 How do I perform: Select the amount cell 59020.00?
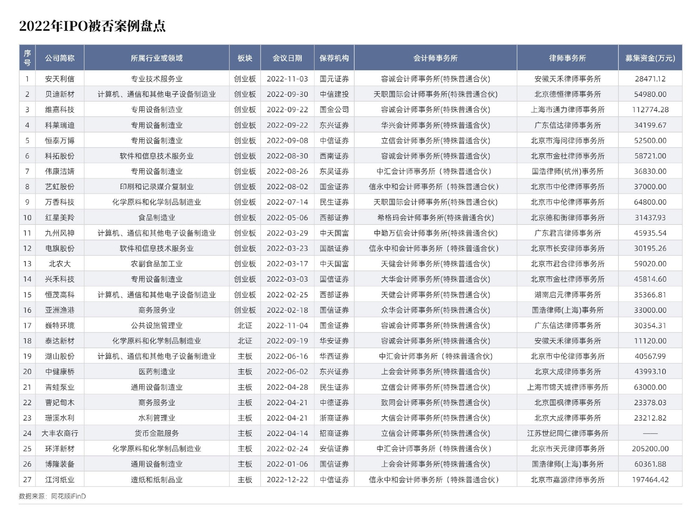[x=650, y=263]
